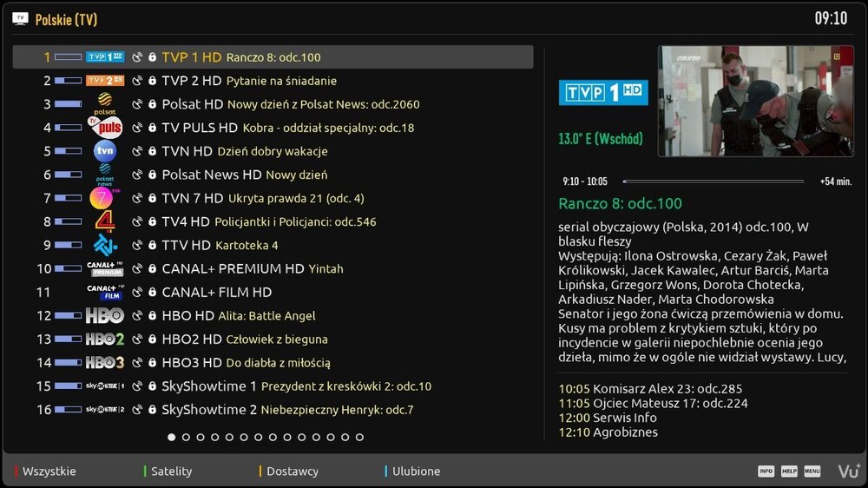Click the HBO channel logo

pos(105,315)
